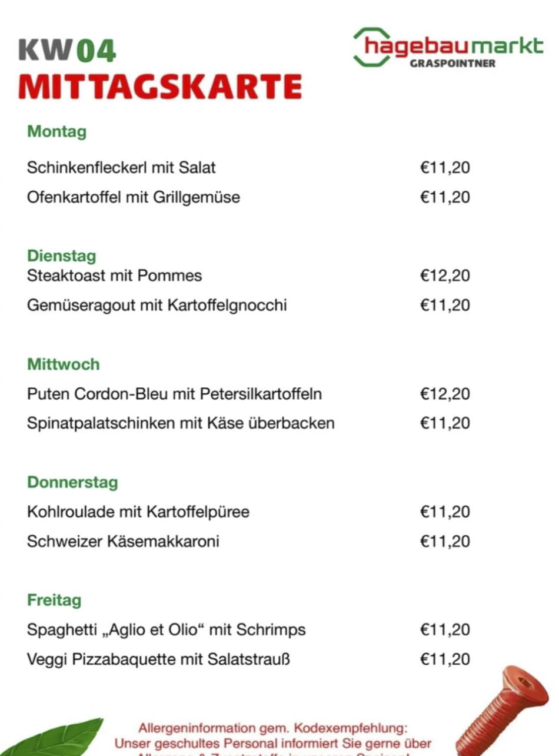The width and height of the screenshot is (559, 756).
Task: Choose Ofenkartoffel mit Grillgemüse
Action: 134,197
